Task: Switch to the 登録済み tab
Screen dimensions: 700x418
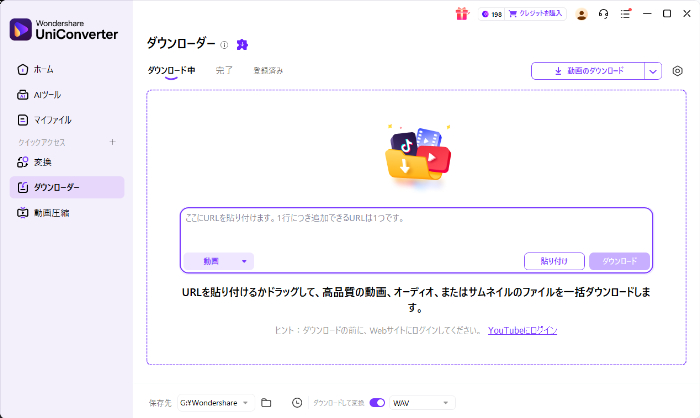Action: [268, 71]
